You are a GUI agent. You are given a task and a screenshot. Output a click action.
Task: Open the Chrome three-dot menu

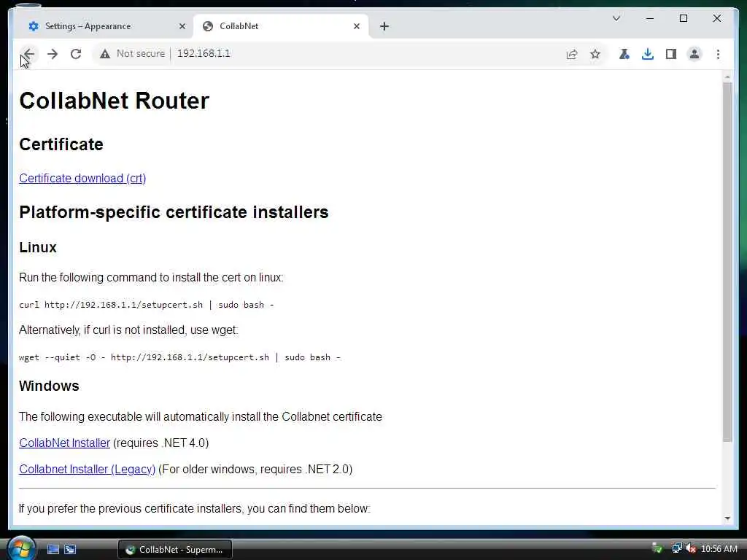[x=718, y=54]
